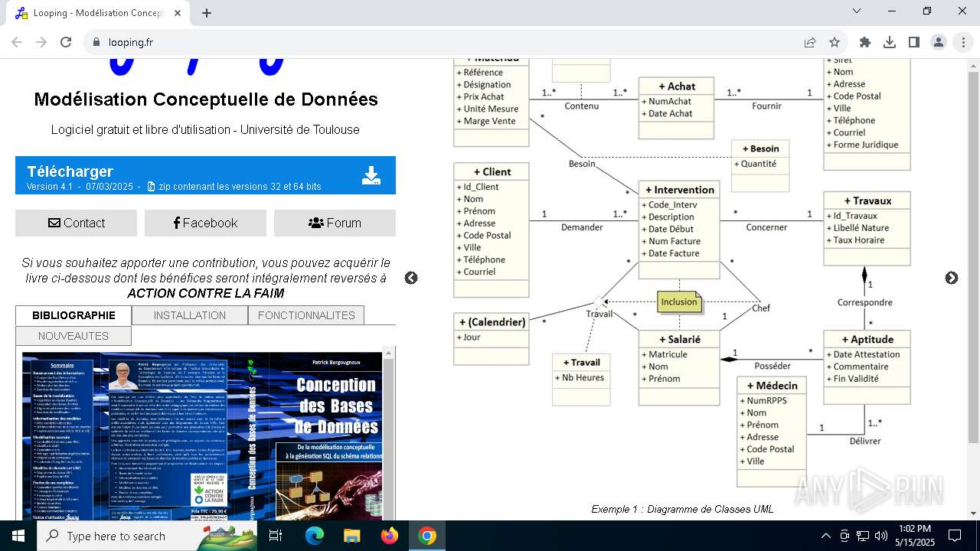Click the site security padlock icon
The image size is (980, 551).
click(x=96, y=42)
